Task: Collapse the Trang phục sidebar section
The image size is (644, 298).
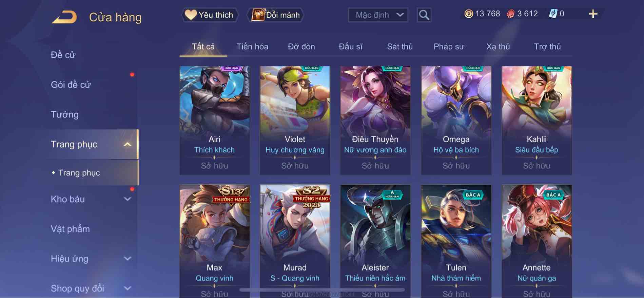Action: coord(127,145)
